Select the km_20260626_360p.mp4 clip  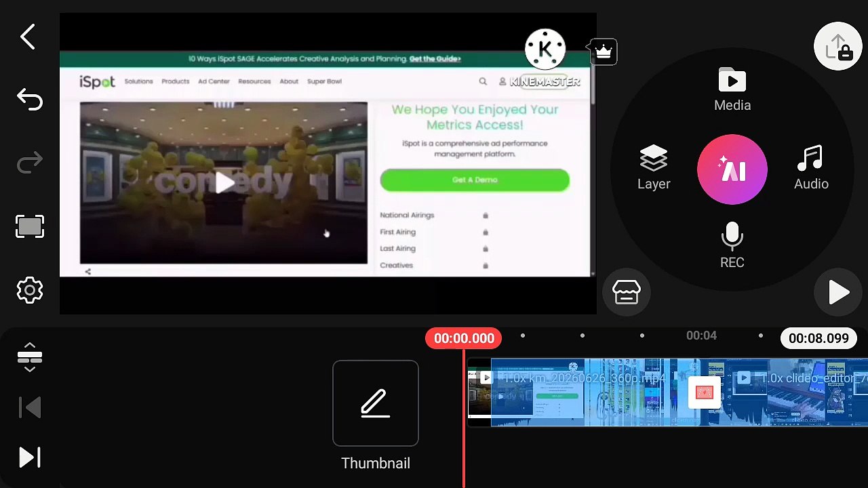coord(585,392)
